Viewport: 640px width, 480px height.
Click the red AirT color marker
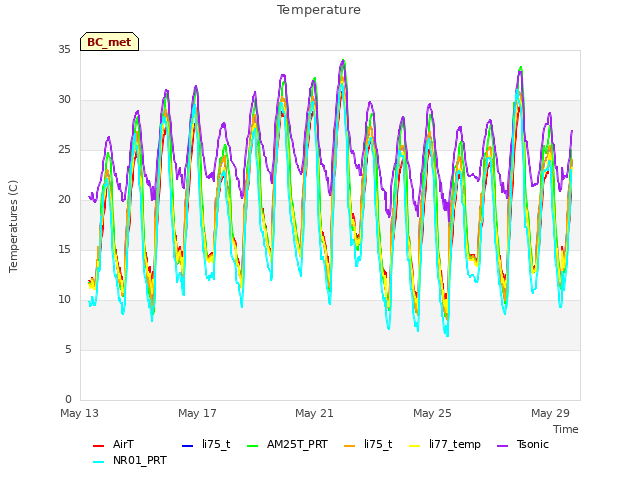tap(98, 446)
